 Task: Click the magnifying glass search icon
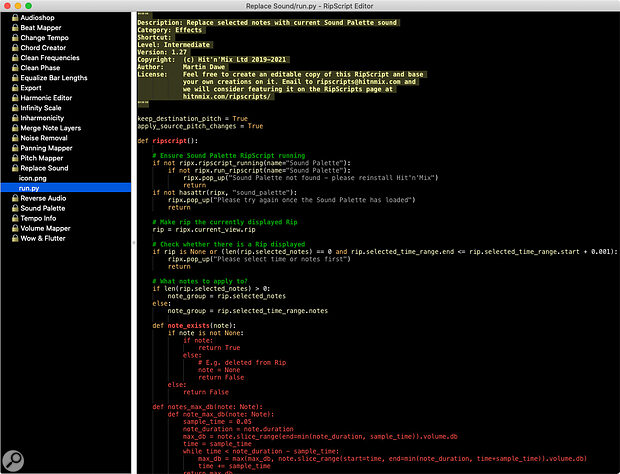13,461
